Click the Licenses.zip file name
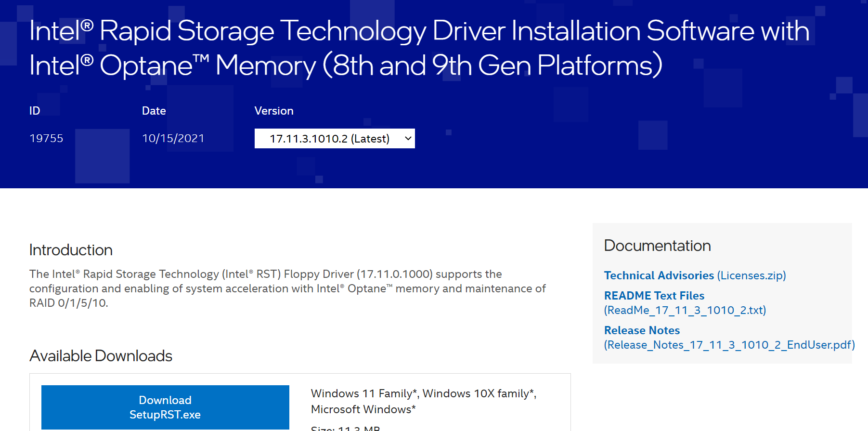Image resolution: width=868 pixels, height=431 pixels. pos(751,275)
